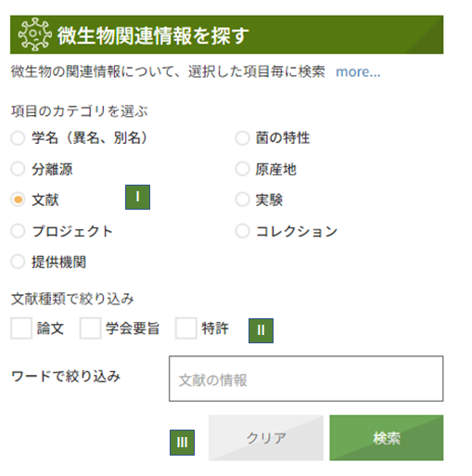Click the green marker labeled I
Viewport: 472px width, 476px height.
click(137, 197)
